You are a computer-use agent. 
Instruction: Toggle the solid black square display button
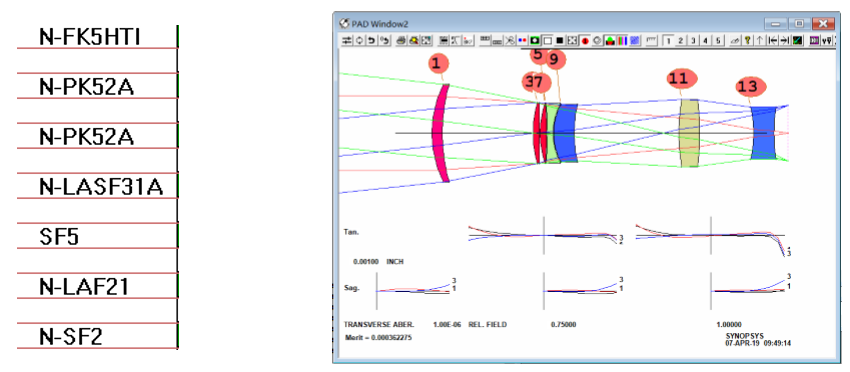coord(559,40)
